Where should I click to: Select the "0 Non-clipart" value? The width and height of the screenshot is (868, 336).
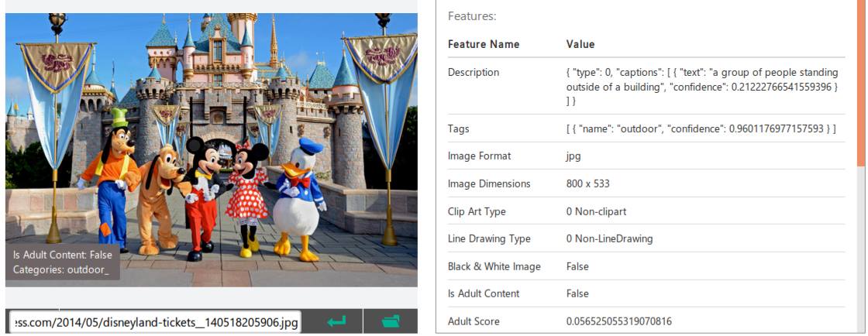596,211
